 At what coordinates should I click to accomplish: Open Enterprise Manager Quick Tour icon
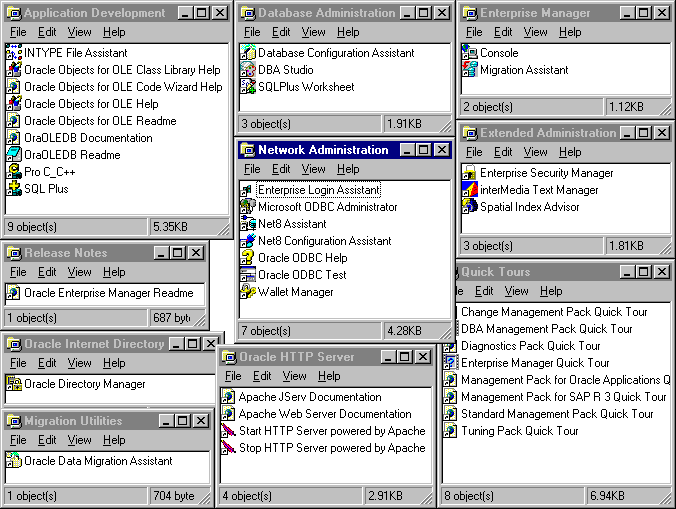451,363
